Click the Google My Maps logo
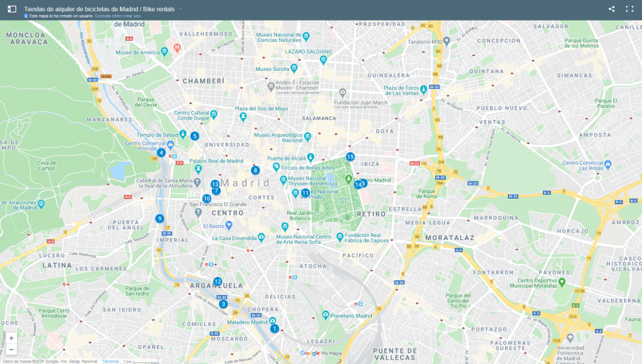This screenshot has height=364, width=642. tap(320, 353)
